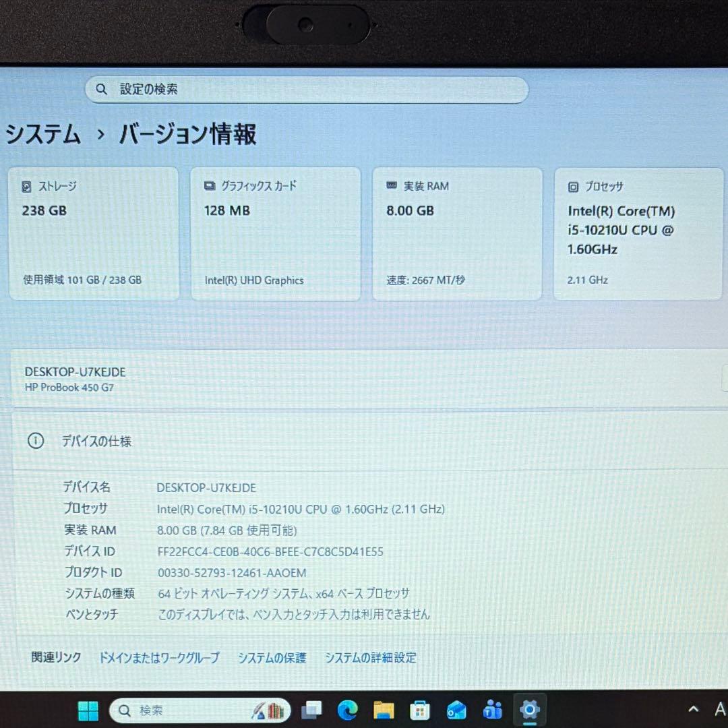Open Outlook from taskbar
The width and height of the screenshot is (728, 728).
pos(456,710)
